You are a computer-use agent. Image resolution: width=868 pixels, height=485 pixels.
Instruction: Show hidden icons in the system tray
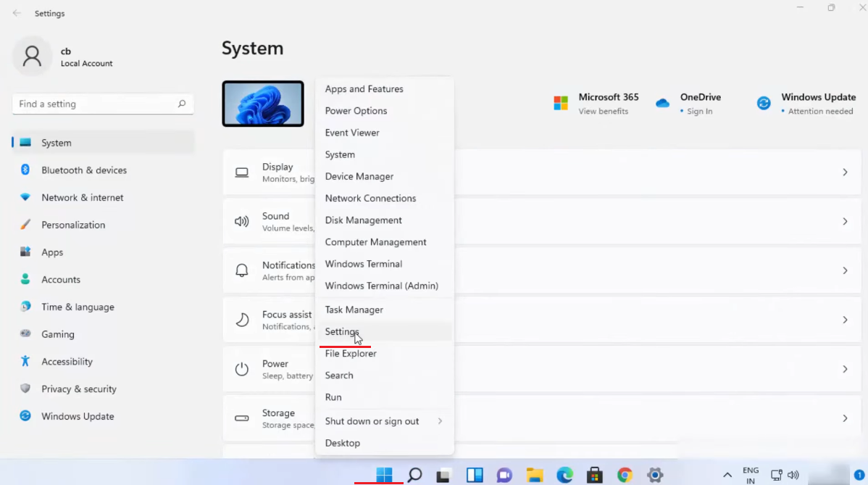tap(727, 475)
